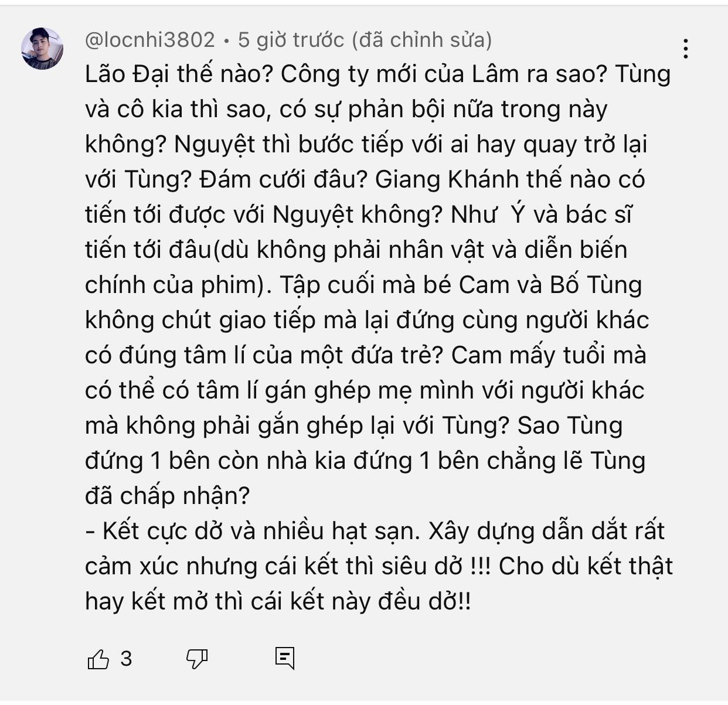Click the text 'chính của phim)'

(175, 285)
